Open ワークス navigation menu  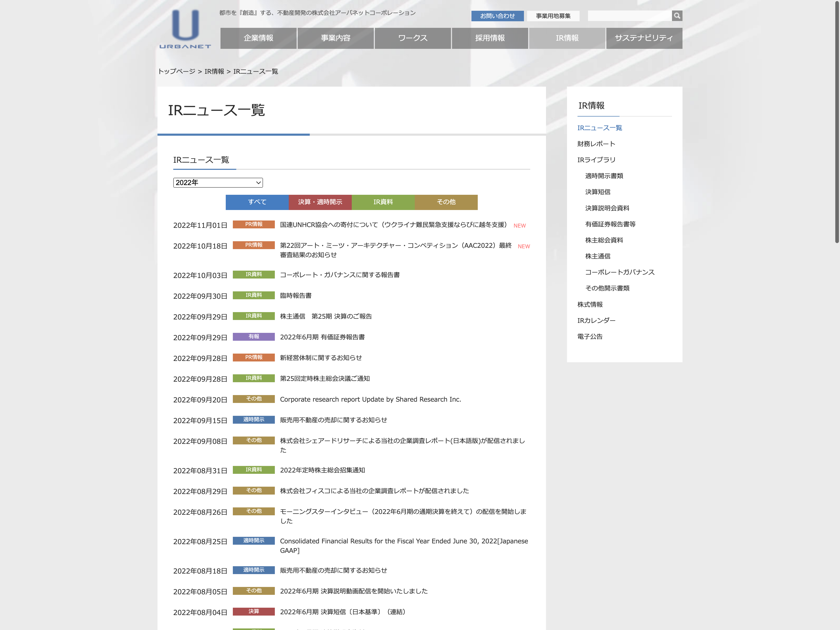pos(412,38)
